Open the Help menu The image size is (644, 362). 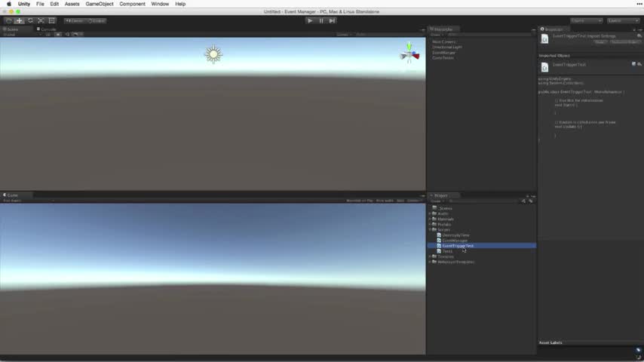[180, 4]
